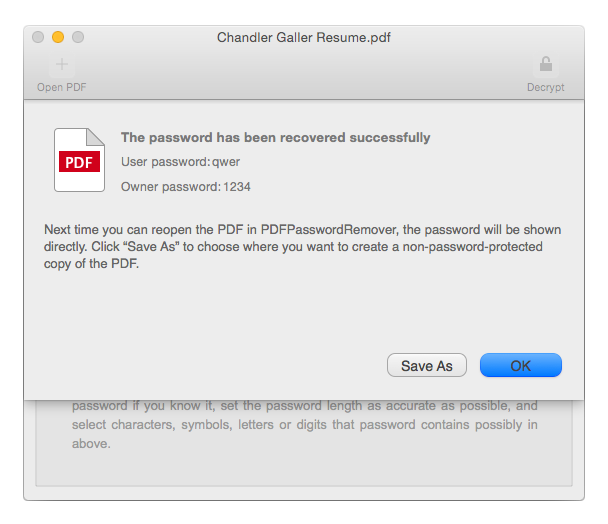Click the leftmost gray close window button

pyautogui.click(x=38, y=37)
